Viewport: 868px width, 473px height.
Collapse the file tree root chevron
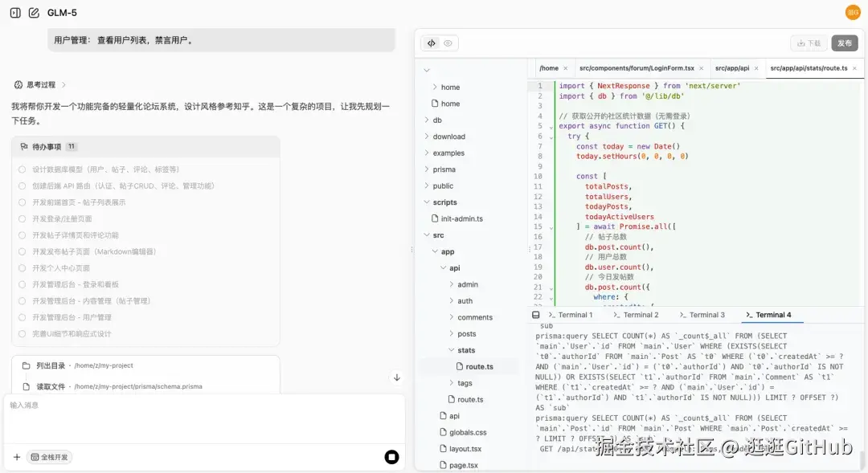[427, 70]
